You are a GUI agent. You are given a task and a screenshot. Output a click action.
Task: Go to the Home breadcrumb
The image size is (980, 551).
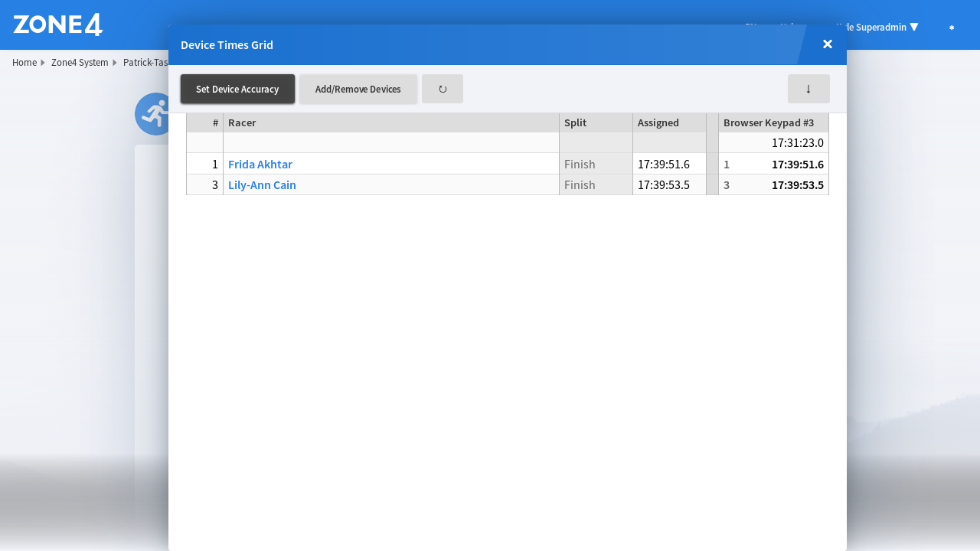24,63
